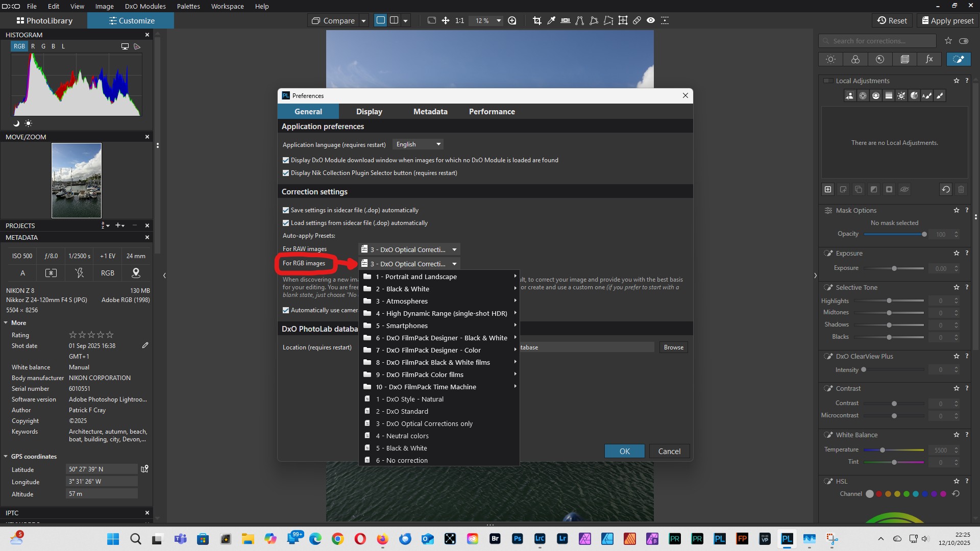980x551 pixels.
Task: Uncheck Display Nik Collection Plugin Selector button
Action: click(x=286, y=173)
